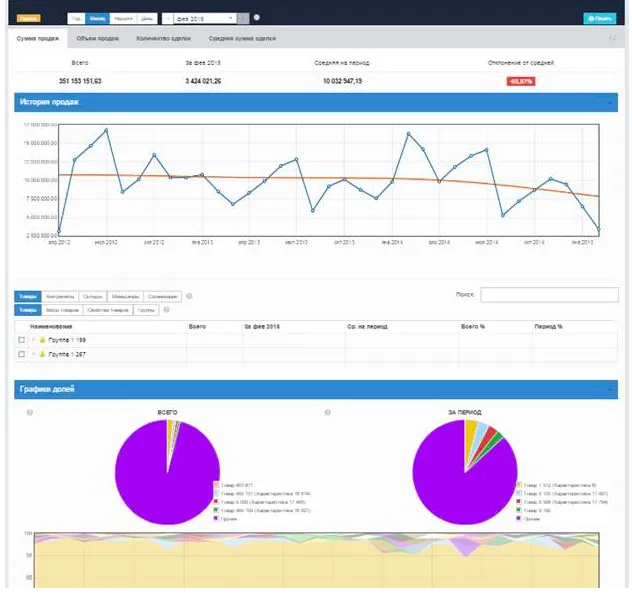This screenshot has height=596, width=632.
Task: Click the round icon right of the date selector
Action: pyautogui.click(x=257, y=18)
